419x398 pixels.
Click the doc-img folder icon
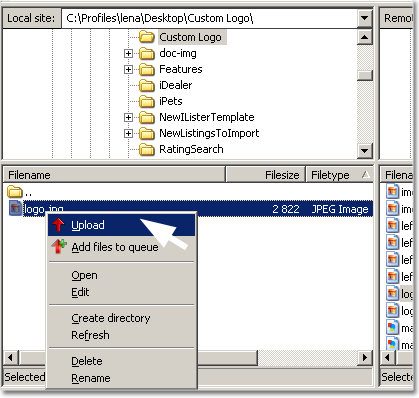coord(146,53)
